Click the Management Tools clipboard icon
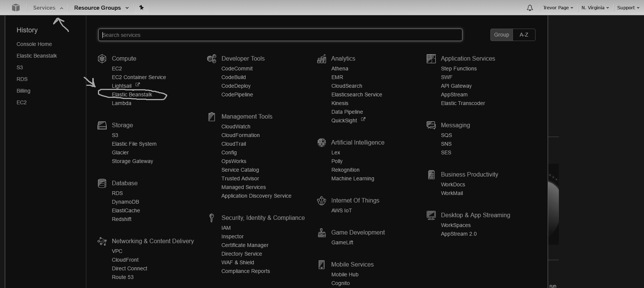Screen dimensions: 644x288 (x=212, y=117)
